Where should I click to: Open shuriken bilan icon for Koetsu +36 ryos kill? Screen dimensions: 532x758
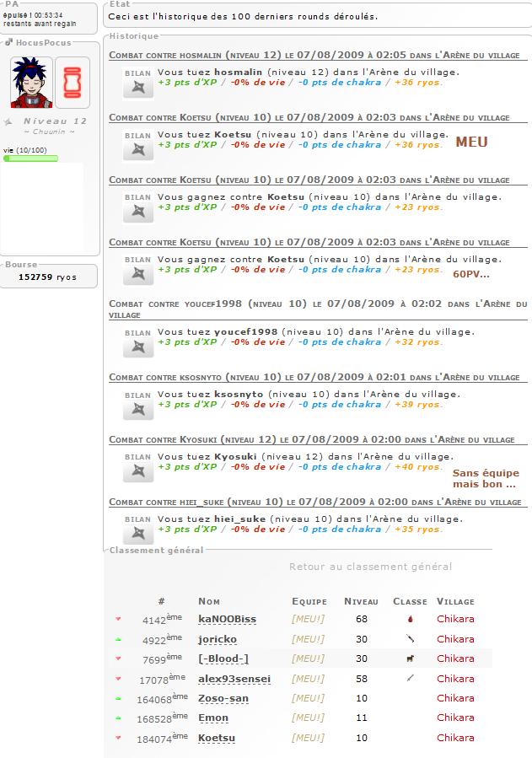138,150
